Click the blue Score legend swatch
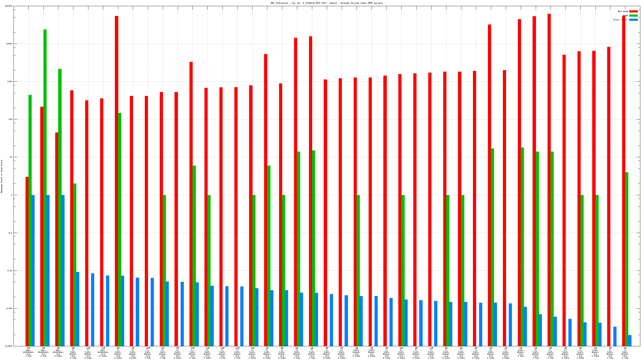This screenshot has width=644, height=362. tap(633, 20)
